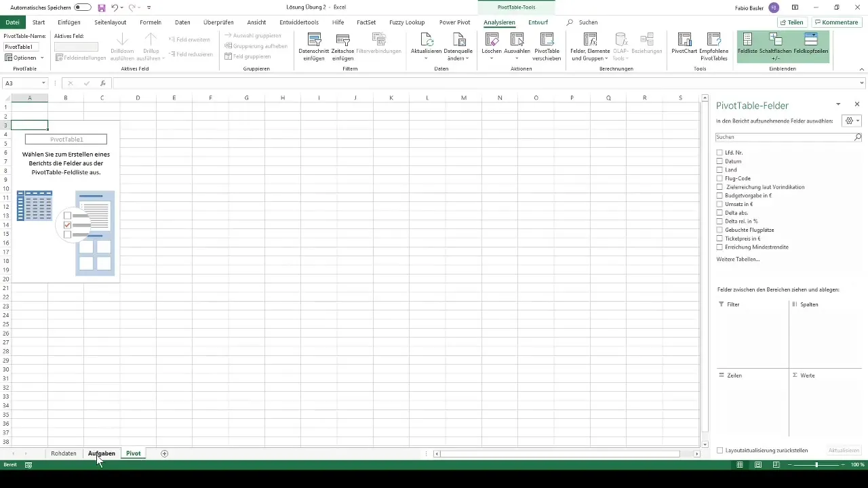This screenshot has width=868, height=488.
Task: Click the Löschen icon in Aktionen group
Action: [x=491, y=39]
